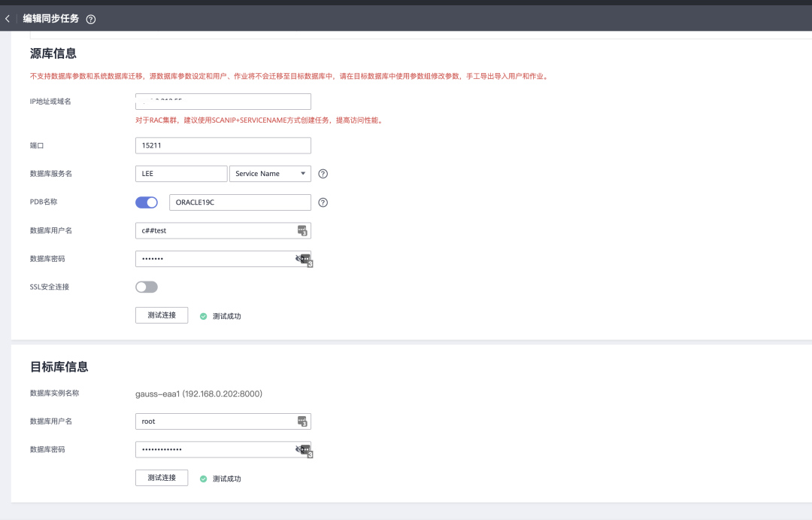Screen dimensions: 812x520
Task: Open password manager icon in c##test field
Action: 302,231
